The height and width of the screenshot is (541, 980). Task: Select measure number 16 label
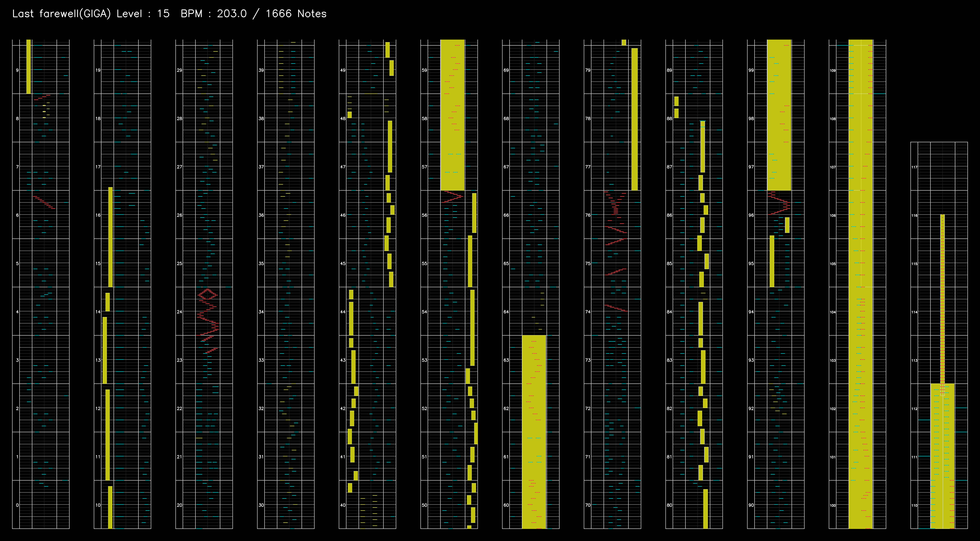click(98, 215)
